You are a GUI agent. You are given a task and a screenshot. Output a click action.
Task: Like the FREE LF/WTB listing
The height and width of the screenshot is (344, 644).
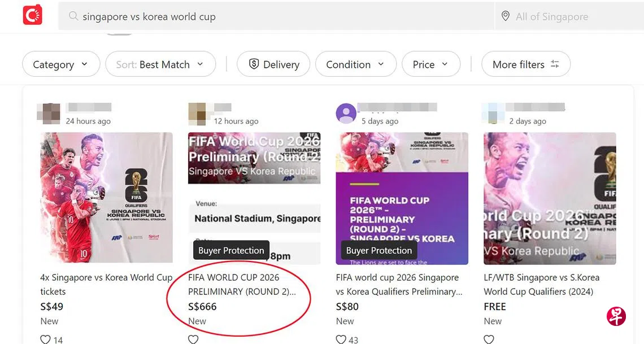coord(489,339)
